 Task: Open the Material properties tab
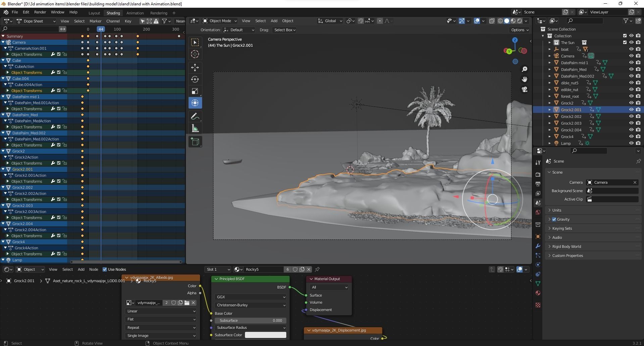(538, 293)
